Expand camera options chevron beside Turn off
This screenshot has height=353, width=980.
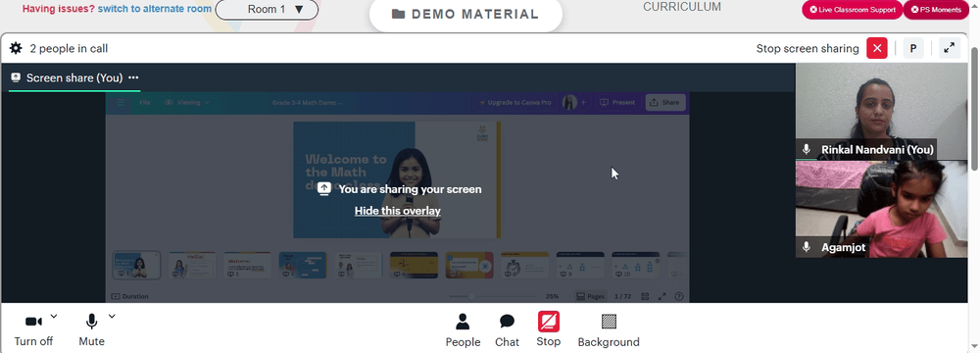54,316
